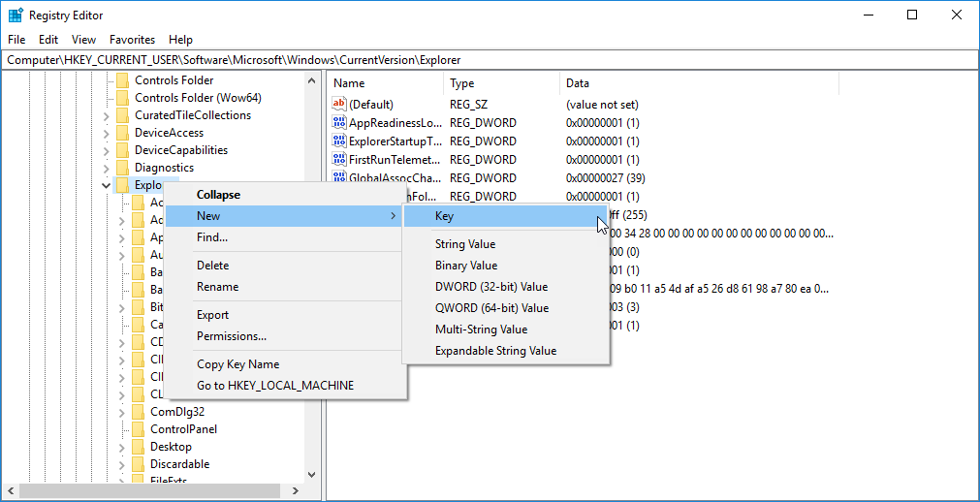Screen dimensions: 980x502
Task: Select the Controls Folder (Wow64) key label
Action: click(x=198, y=98)
